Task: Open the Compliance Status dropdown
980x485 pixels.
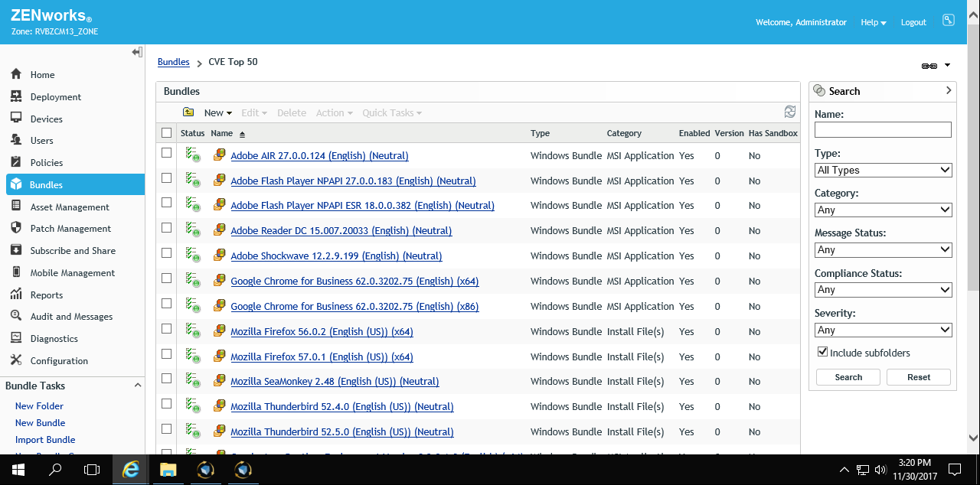Action: tap(884, 289)
